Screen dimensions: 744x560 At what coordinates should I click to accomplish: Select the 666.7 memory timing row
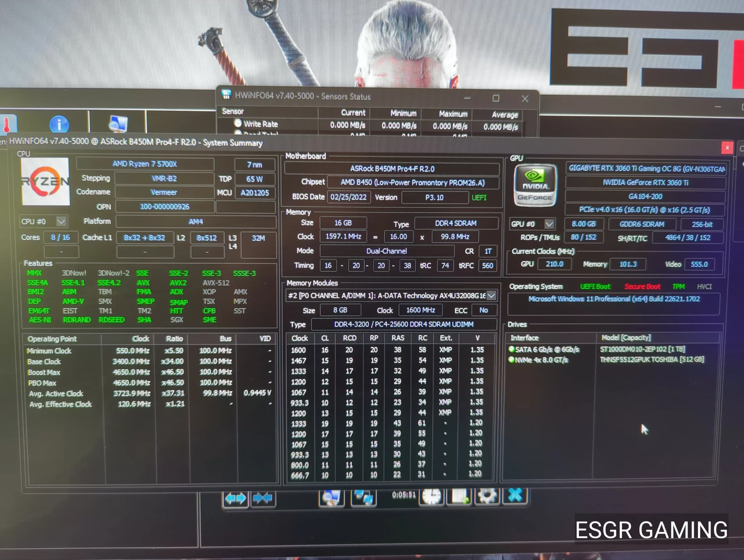tap(389, 475)
